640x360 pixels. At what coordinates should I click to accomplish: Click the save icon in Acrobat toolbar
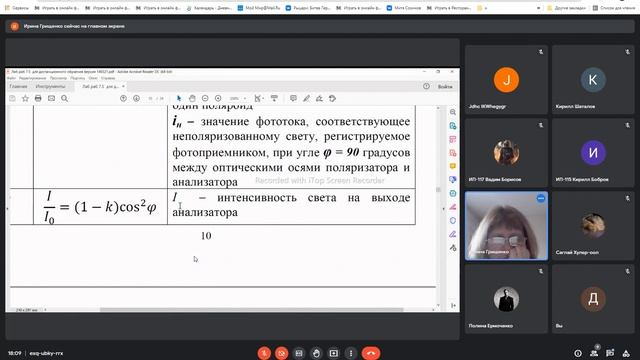click(12, 98)
